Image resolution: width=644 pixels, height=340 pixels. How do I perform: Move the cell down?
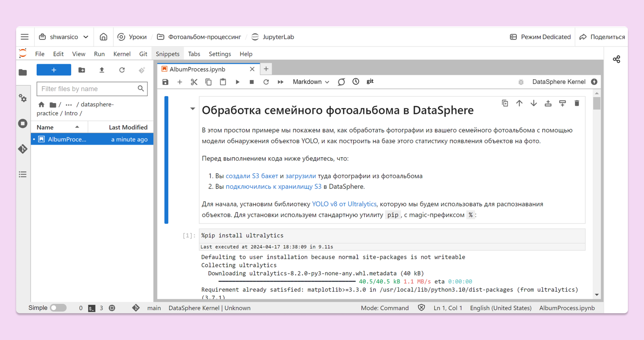tap(534, 103)
